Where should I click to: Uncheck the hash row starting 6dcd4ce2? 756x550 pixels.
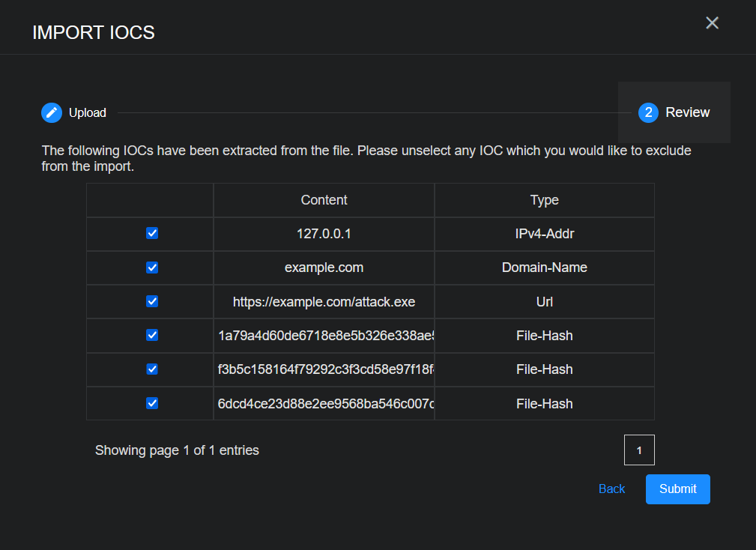point(152,403)
